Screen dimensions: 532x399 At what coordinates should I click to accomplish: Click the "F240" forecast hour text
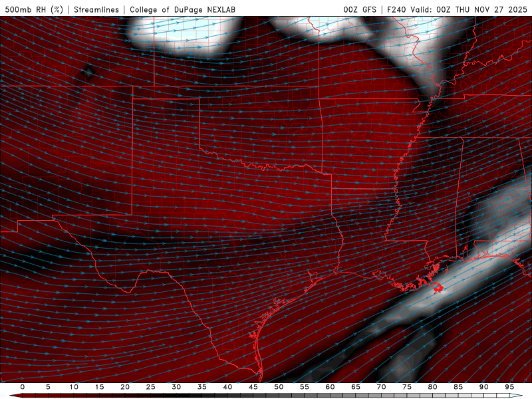[x=396, y=9]
